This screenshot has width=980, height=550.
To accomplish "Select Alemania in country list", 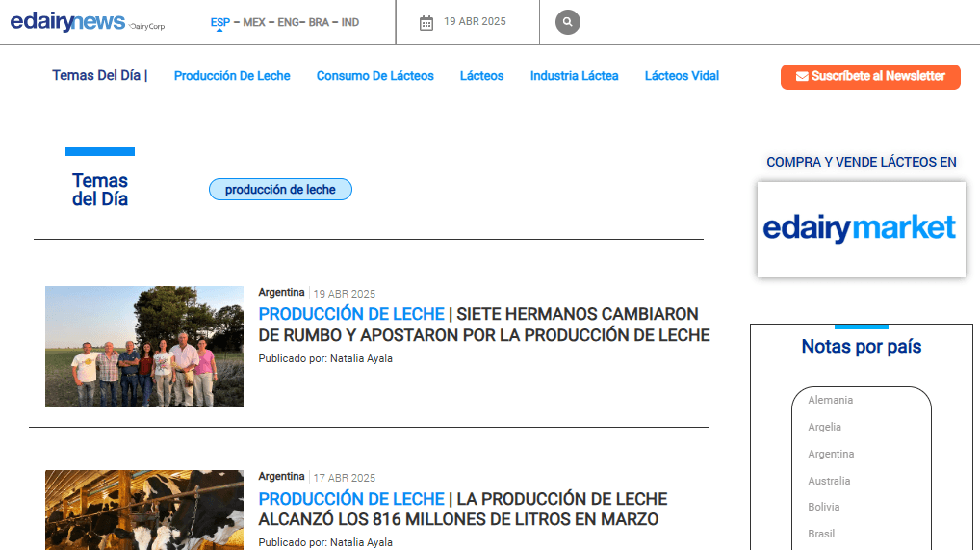I will click(x=830, y=400).
